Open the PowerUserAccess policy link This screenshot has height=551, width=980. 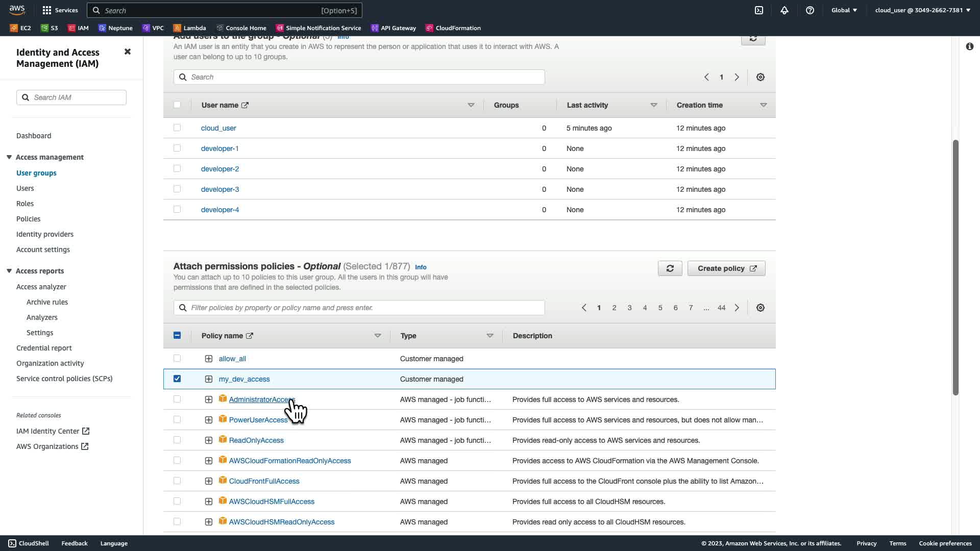[258, 420]
